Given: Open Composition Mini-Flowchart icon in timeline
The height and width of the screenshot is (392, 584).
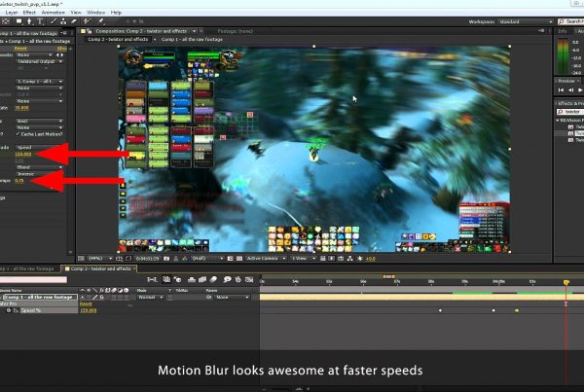Looking at the screenshot, I should 152,279.
